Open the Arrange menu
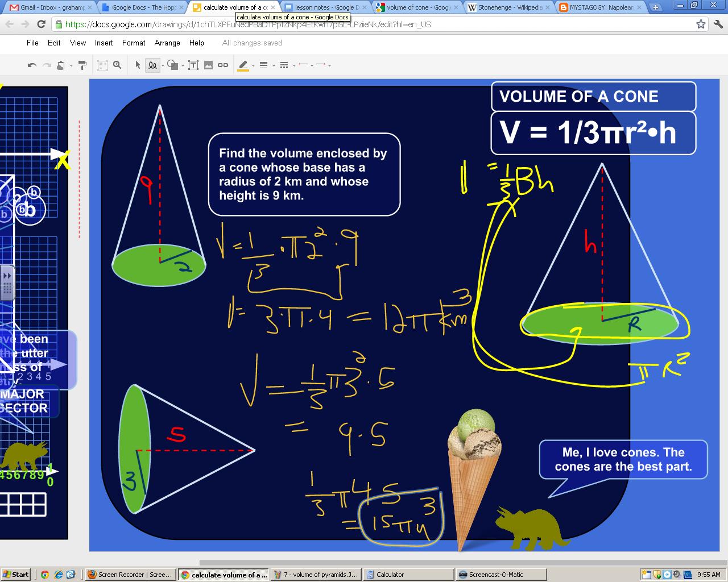The image size is (728, 582). [167, 43]
